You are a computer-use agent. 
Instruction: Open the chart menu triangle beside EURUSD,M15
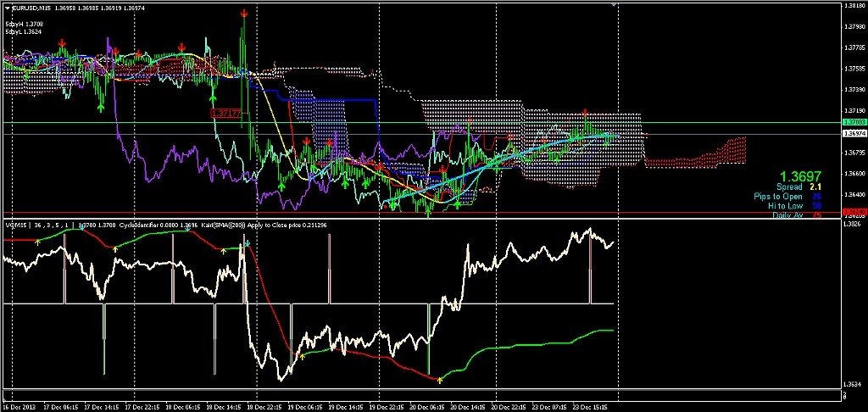[x=7, y=8]
